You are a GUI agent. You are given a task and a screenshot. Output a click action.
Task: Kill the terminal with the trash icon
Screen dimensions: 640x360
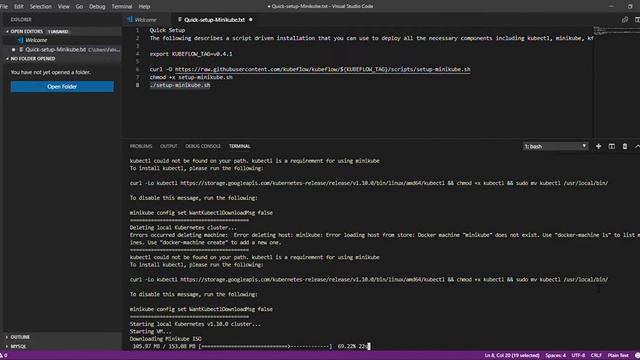624,146
